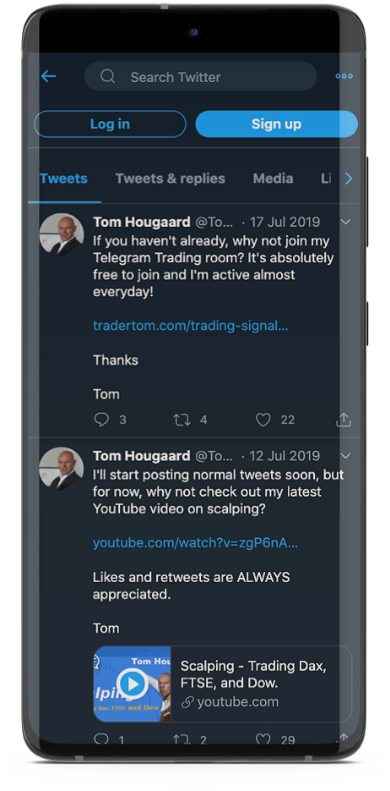Screen dimensions: 390x791
Task: Open the Media tab
Action: pos(273,179)
